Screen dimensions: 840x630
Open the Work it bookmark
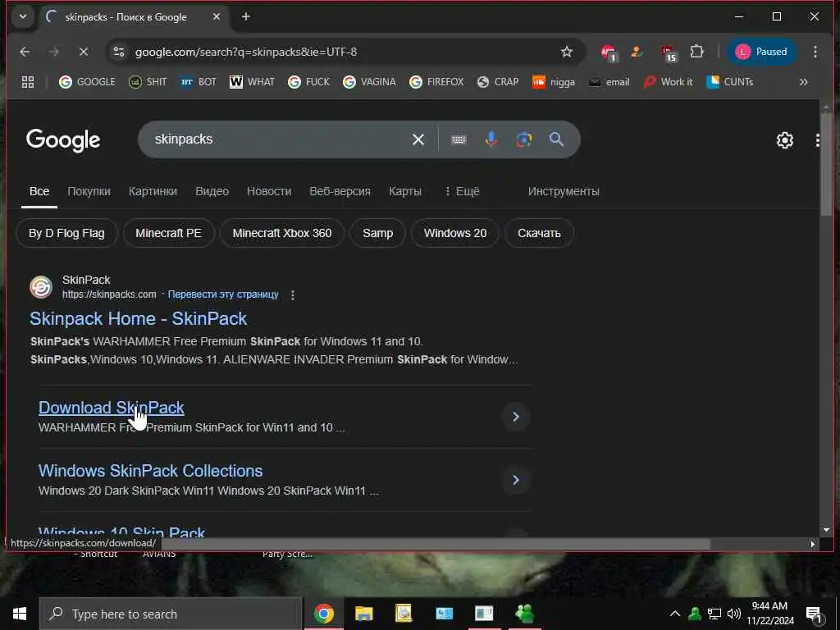click(x=668, y=82)
